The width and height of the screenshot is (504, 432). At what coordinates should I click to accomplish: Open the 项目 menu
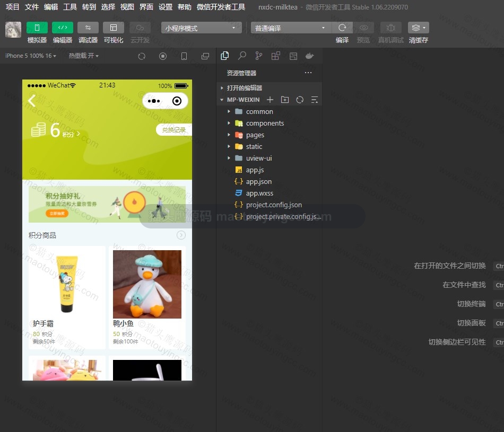point(13,7)
